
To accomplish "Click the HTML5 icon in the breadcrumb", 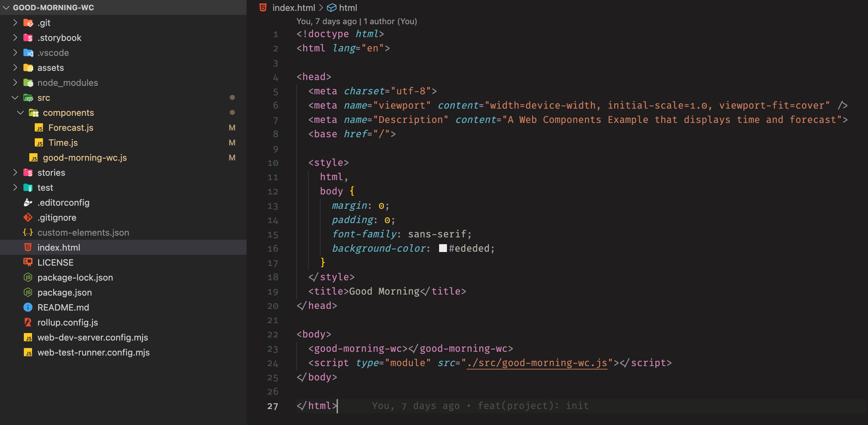I will click(x=263, y=7).
